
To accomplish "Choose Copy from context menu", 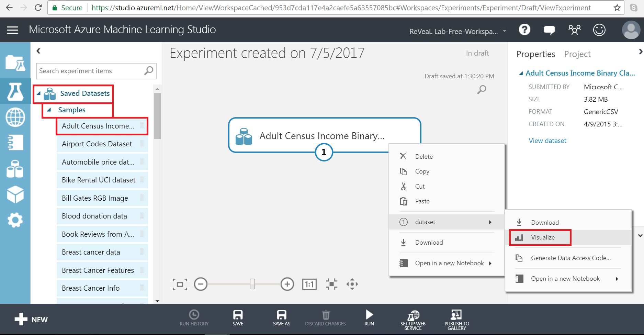I will click(x=447, y=171).
